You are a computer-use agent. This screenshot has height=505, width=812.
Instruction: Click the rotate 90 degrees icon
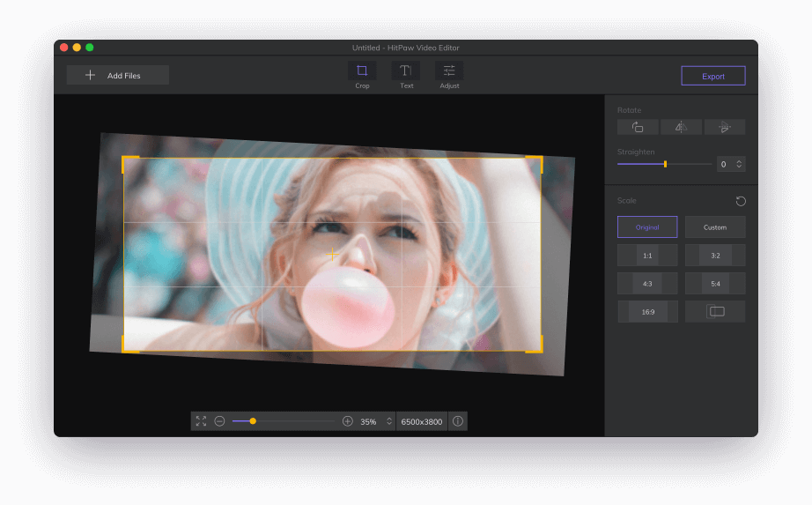click(638, 128)
